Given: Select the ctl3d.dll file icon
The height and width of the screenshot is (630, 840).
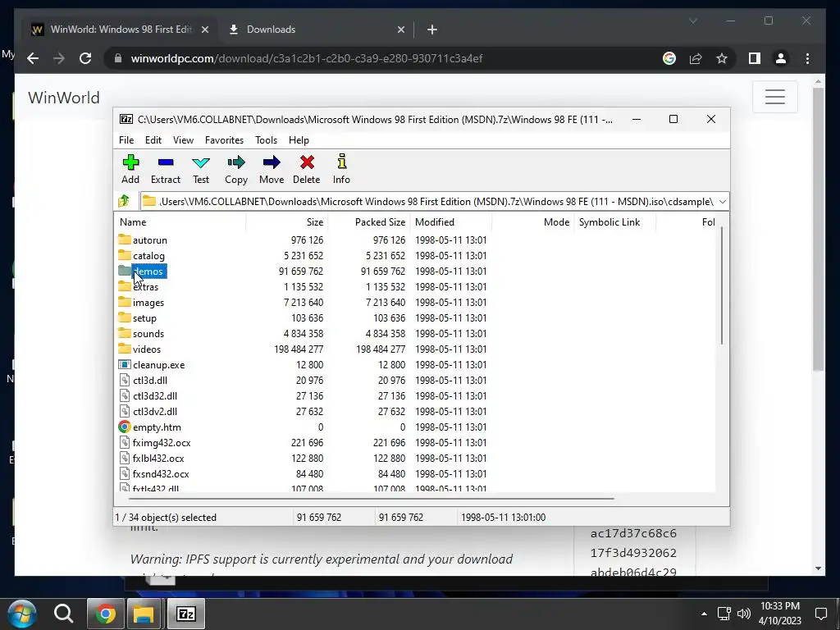Looking at the screenshot, I should 125,380.
